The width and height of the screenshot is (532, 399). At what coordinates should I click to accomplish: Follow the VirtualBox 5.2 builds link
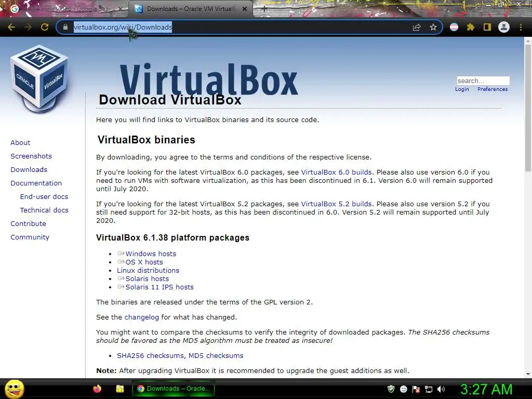pyautogui.click(x=336, y=204)
